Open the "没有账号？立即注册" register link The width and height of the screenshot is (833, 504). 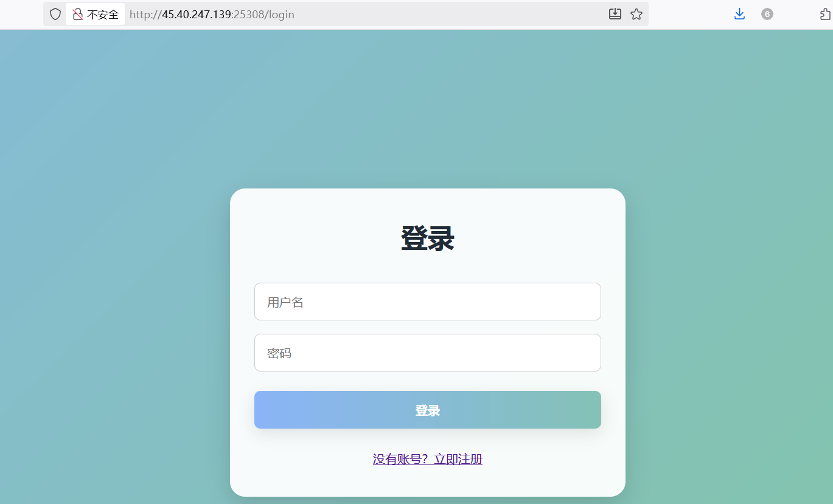pyautogui.click(x=427, y=459)
